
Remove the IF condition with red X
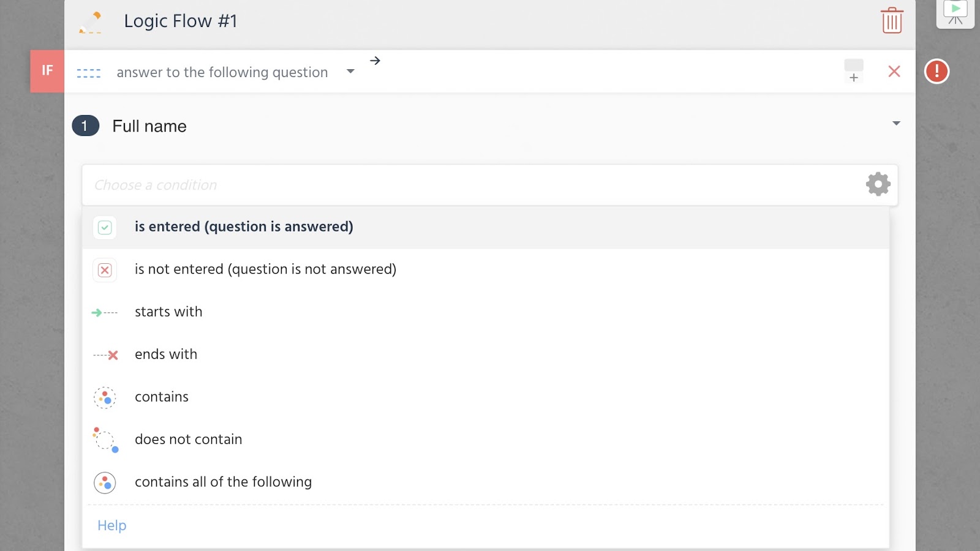[x=894, y=72]
